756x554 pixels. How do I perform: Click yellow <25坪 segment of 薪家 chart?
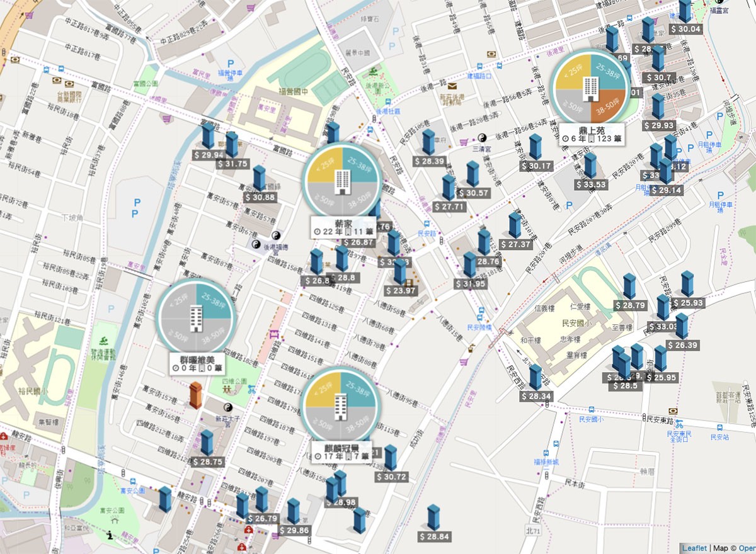324,165
